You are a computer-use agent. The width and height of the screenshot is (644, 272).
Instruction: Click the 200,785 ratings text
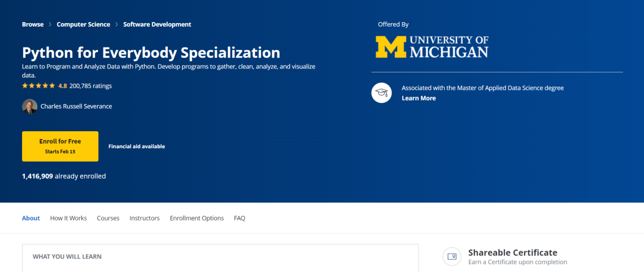click(x=91, y=86)
